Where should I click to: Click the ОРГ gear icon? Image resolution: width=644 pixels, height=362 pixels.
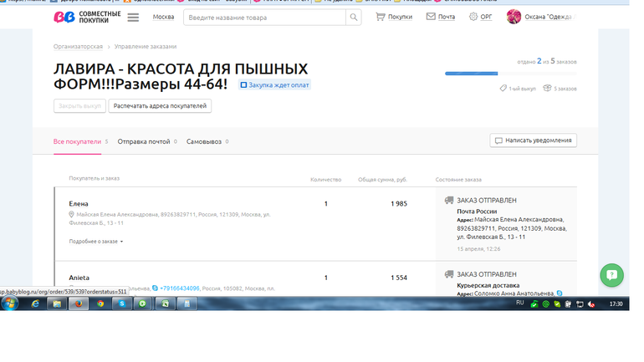[473, 17]
